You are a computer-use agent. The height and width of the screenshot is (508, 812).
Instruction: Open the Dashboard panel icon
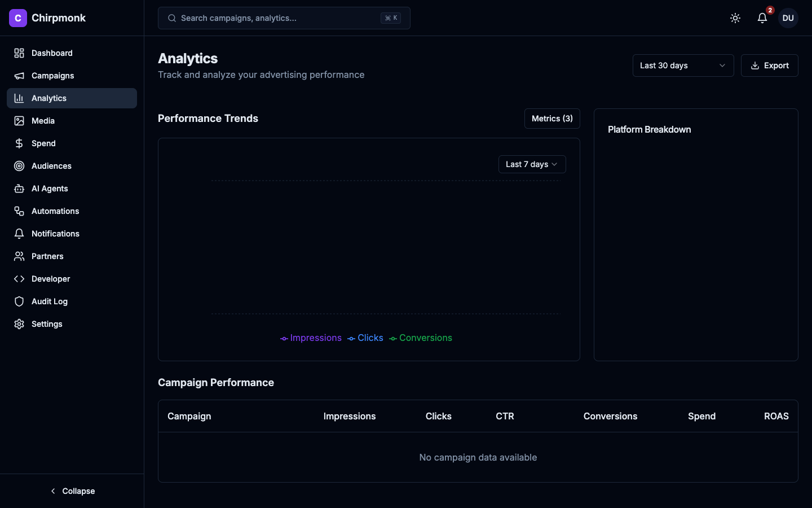[x=19, y=52]
